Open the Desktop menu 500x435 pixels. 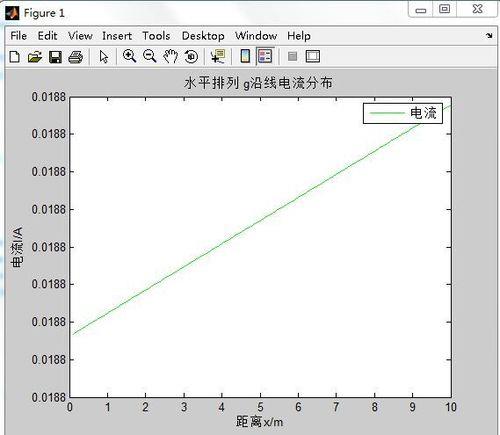tap(203, 36)
